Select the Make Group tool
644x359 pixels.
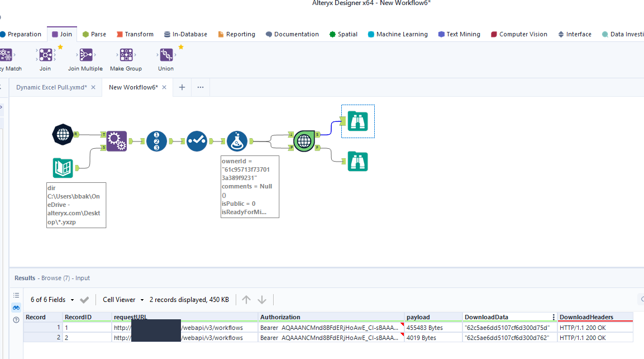point(126,54)
